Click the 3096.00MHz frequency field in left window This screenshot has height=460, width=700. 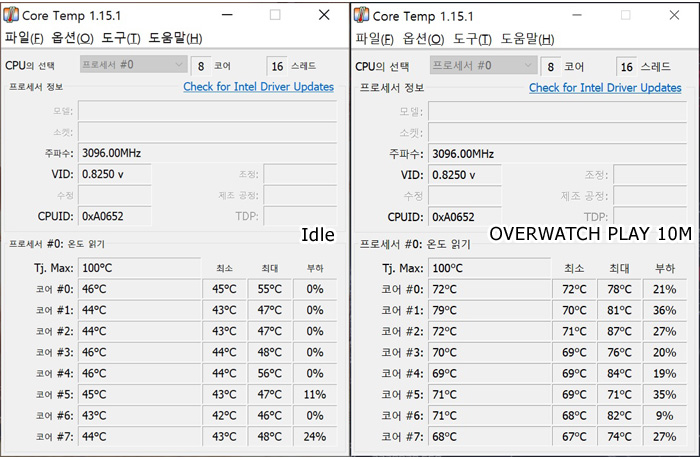[208, 153]
